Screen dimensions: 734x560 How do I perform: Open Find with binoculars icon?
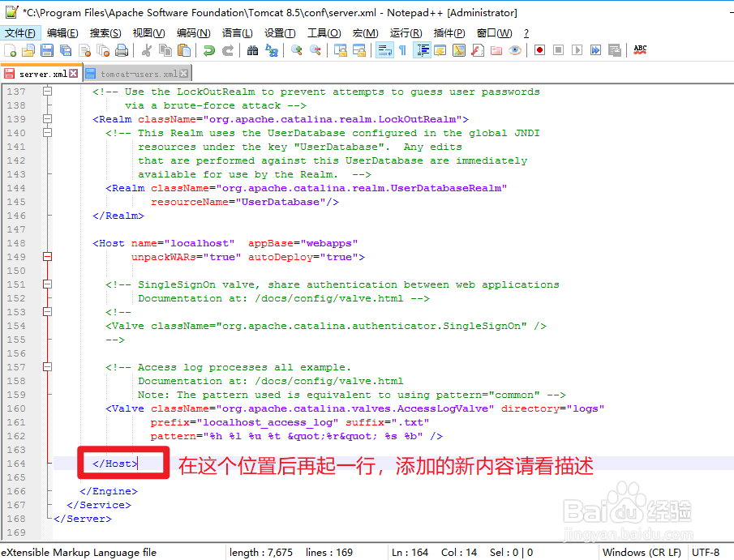(253, 50)
